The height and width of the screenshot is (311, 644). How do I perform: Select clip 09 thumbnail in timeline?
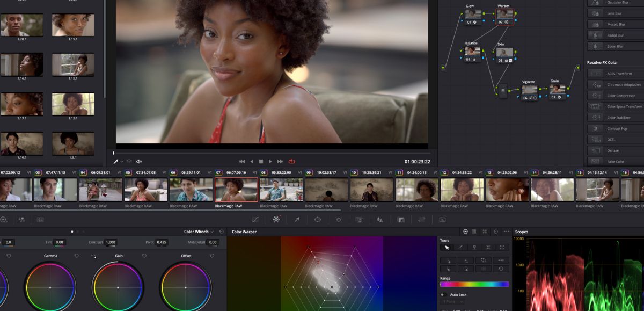coord(326,190)
